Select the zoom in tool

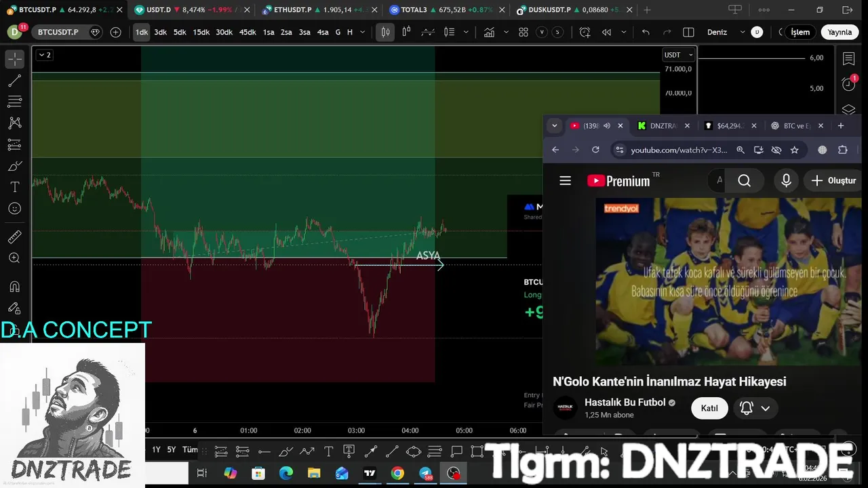[15, 258]
